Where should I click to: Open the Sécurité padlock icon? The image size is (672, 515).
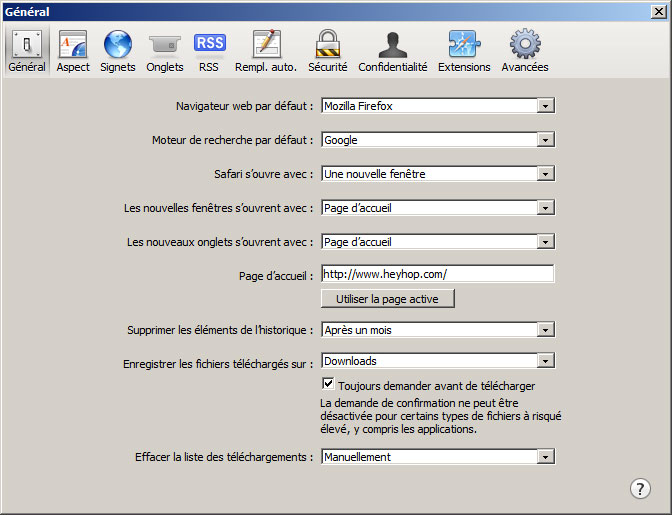coord(327,51)
